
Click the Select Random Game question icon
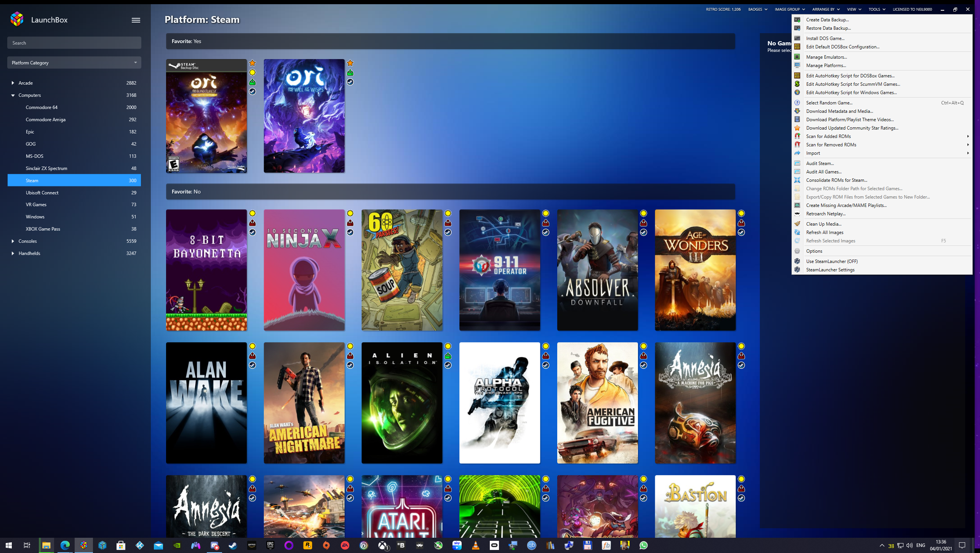[x=797, y=103]
